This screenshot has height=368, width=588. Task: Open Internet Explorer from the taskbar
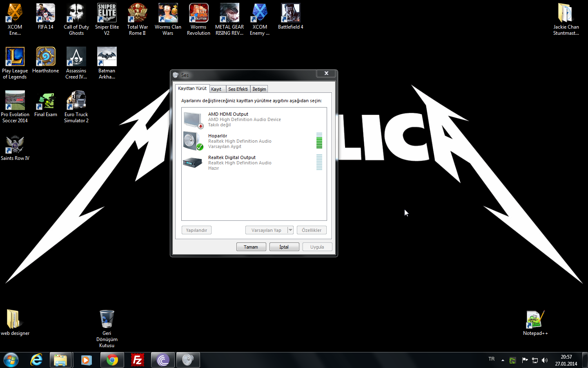pos(36,360)
